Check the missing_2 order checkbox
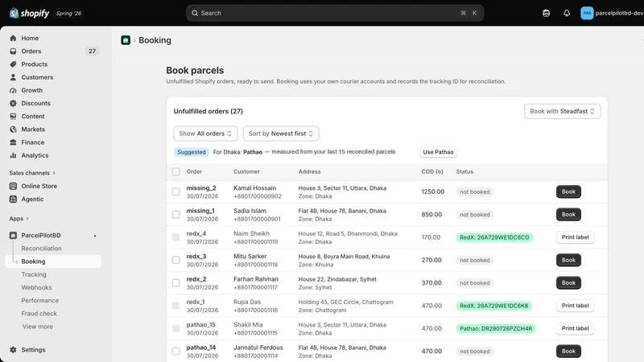The width and height of the screenshot is (644, 362). pos(175,191)
